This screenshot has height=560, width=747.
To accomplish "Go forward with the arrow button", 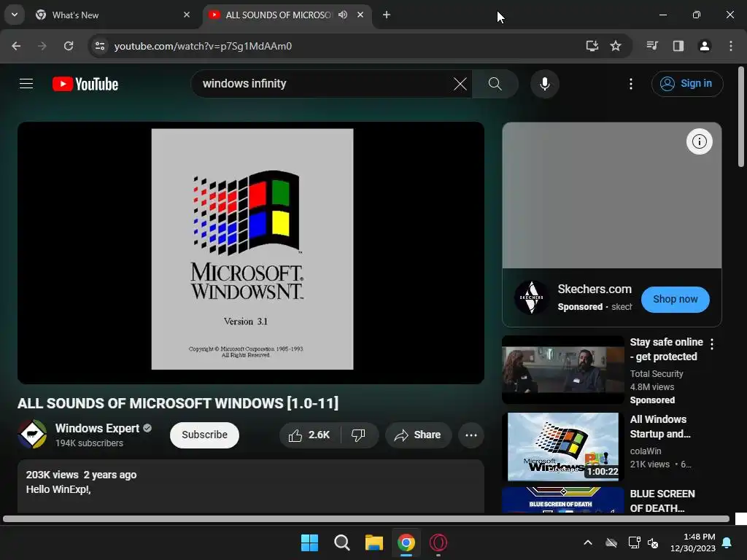I will pyautogui.click(x=42, y=46).
